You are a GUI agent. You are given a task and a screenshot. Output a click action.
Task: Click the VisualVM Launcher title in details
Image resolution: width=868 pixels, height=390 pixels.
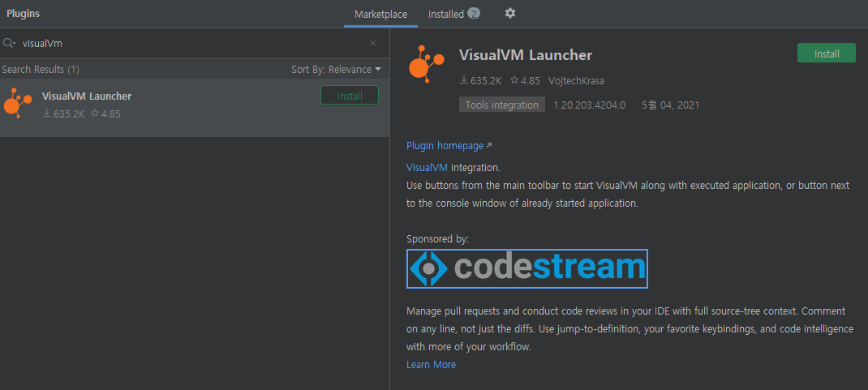[526, 55]
